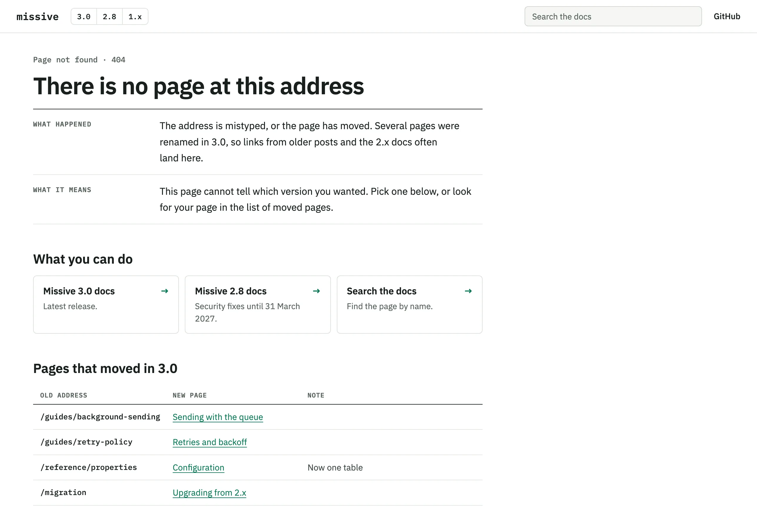Click the WHAT IT MEANS label

coord(62,190)
